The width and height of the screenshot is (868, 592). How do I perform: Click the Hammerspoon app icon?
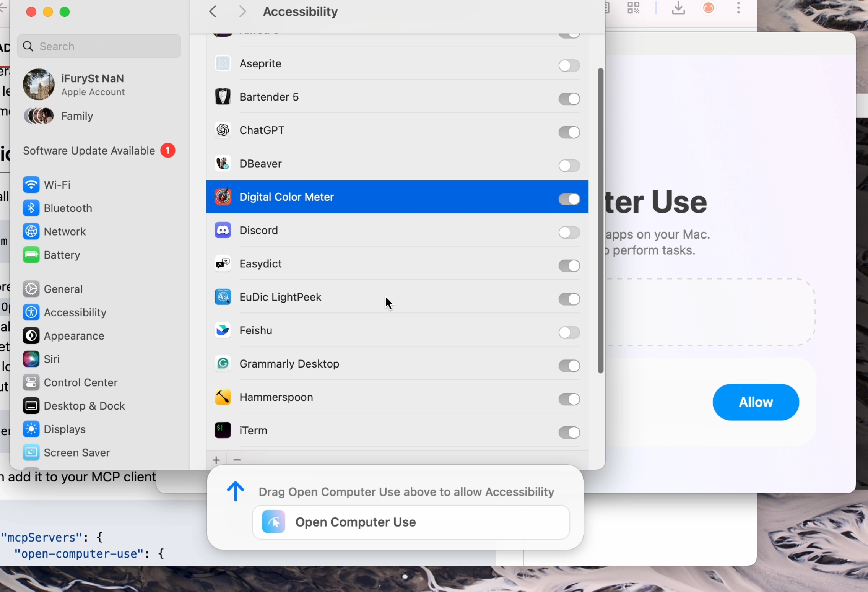coord(223,397)
